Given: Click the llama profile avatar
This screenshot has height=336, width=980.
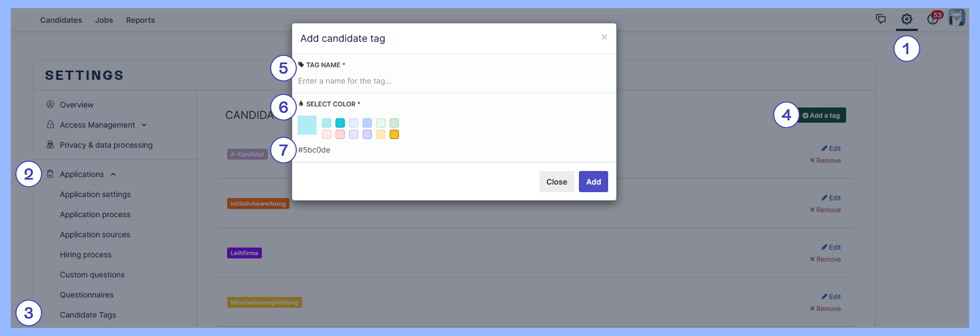Looking at the screenshot, I should (x=957, y=18).
